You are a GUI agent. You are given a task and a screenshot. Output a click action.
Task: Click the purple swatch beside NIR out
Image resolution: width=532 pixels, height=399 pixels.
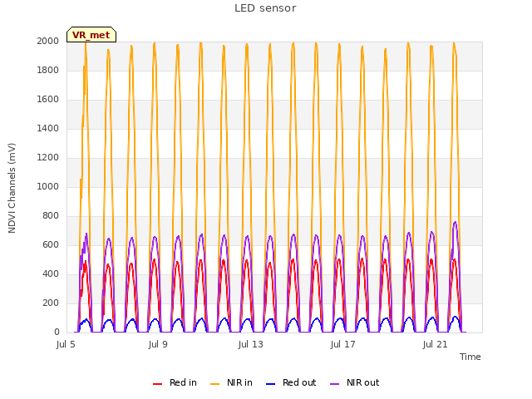pos(334,384)
